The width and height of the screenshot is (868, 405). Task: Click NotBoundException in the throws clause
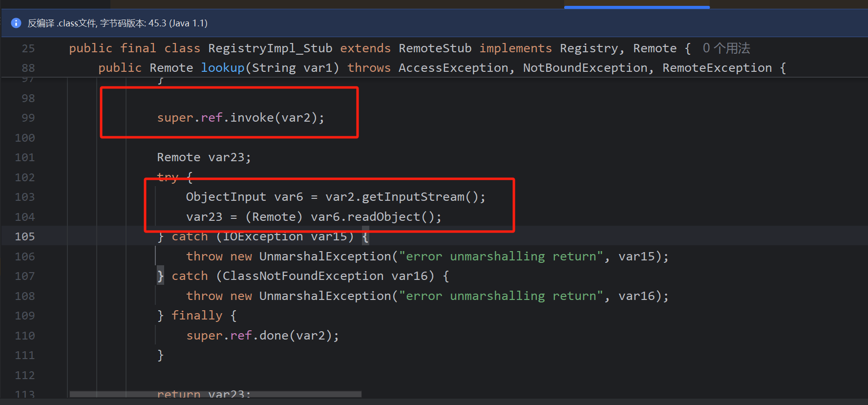point(585,68)
